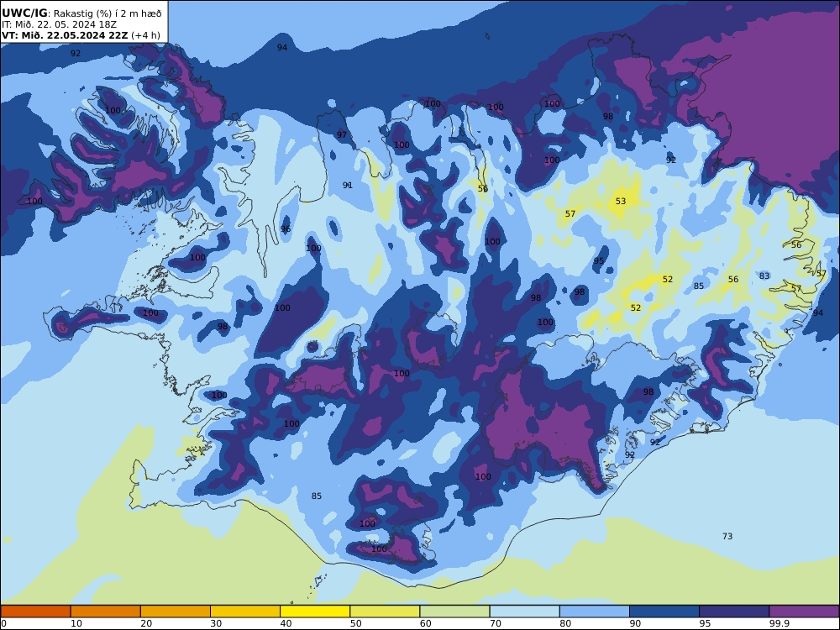Select the purple above-99.9 legend swatch

tap(804, 612)
